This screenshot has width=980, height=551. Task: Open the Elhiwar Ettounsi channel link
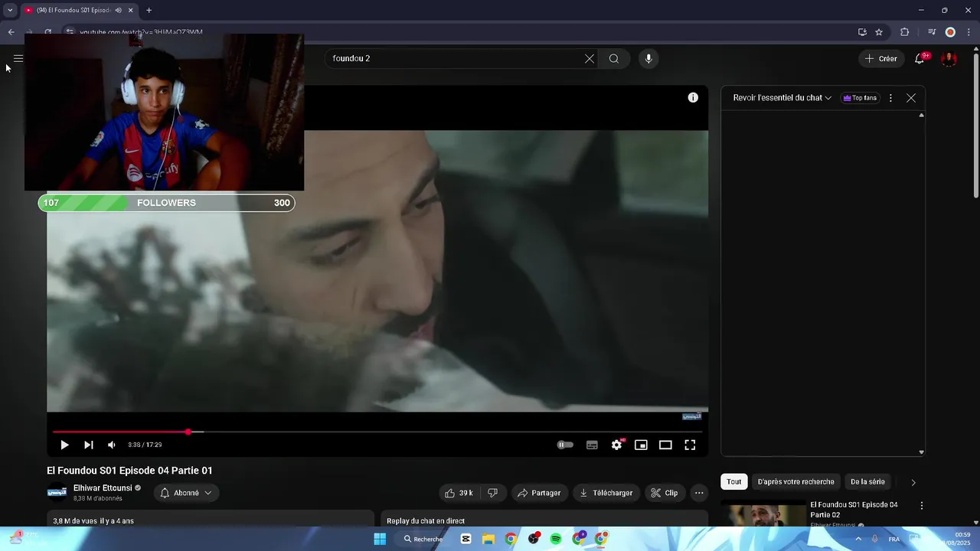pyautogui.click(x=103, y=487)
